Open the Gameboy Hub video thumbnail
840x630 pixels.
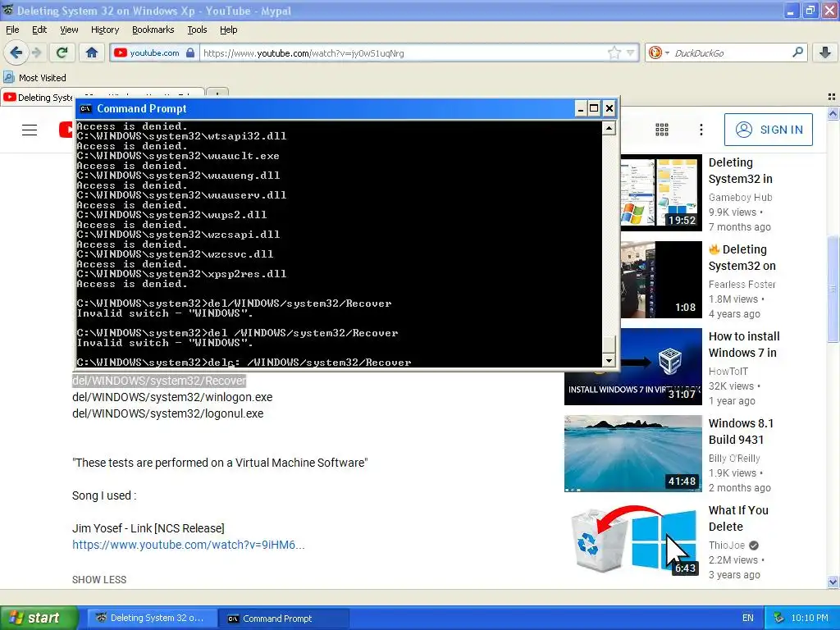pyautogui.click(x=661, y=192)
